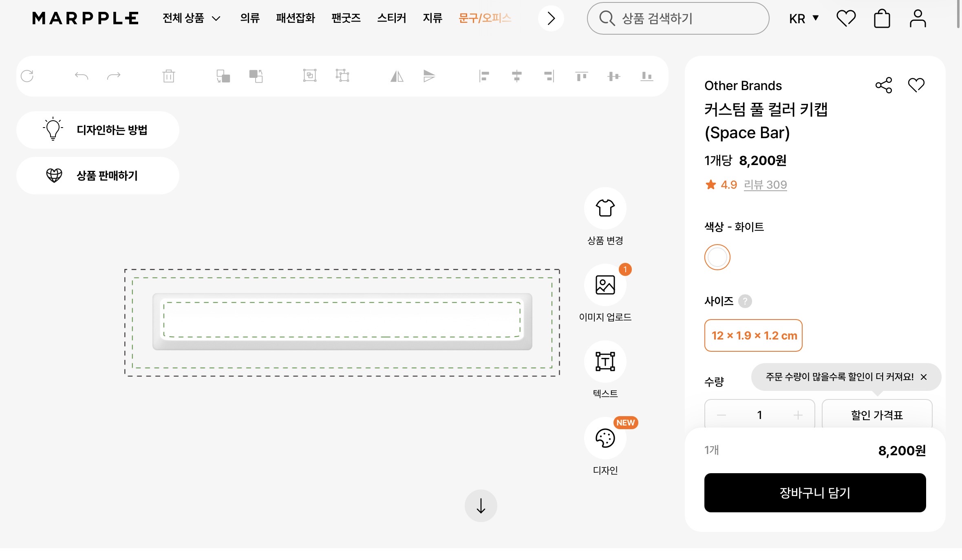
Task: Click the 상품 검색하기 search field
Action: pos(678,18)
